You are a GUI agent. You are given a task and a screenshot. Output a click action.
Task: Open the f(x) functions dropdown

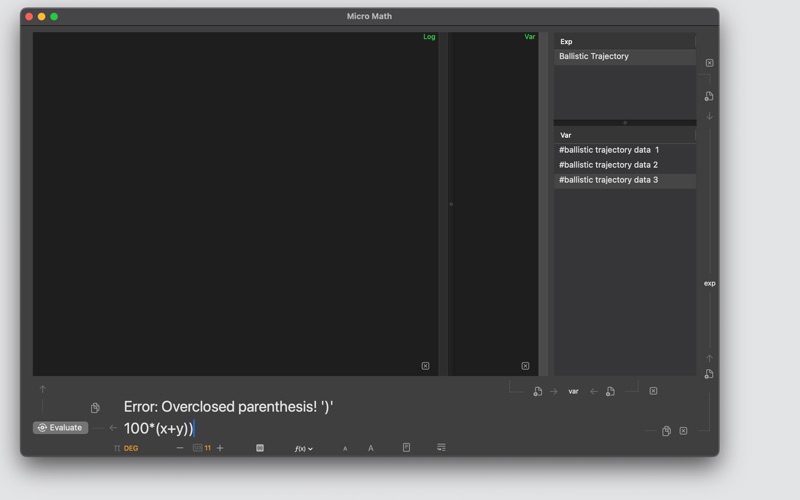304,448
